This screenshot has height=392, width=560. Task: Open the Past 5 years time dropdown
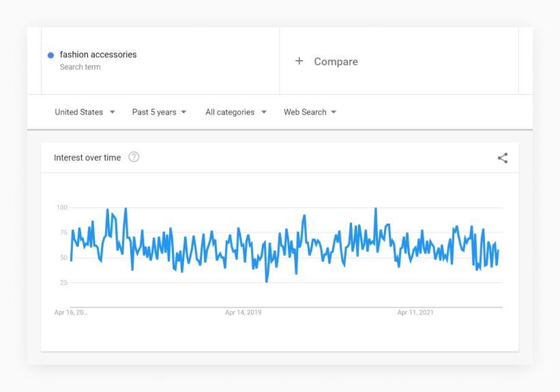[160, 112]
